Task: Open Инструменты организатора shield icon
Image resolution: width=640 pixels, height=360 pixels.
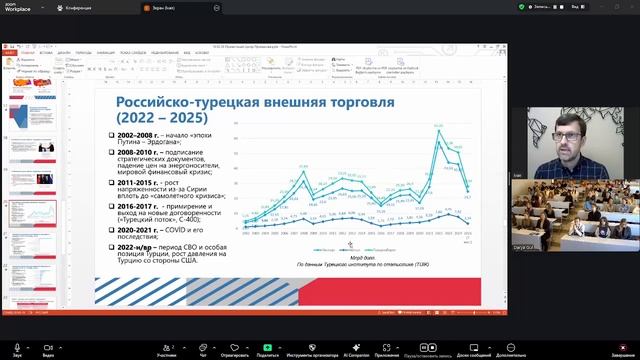Action: 312,348
